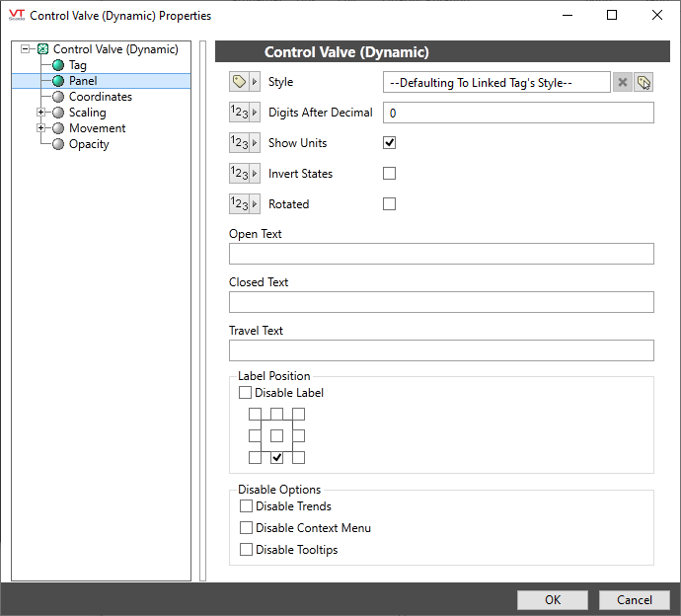The image size is (681, 616).
Task: Uncheck the bottom center label position
Action: click(276, 457)
